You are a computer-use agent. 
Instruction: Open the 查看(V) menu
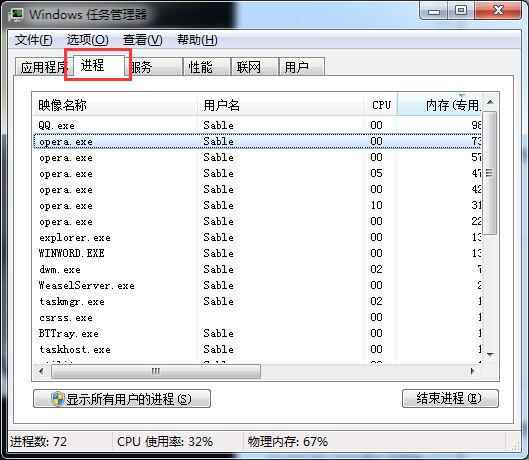(x=142, y=40)
